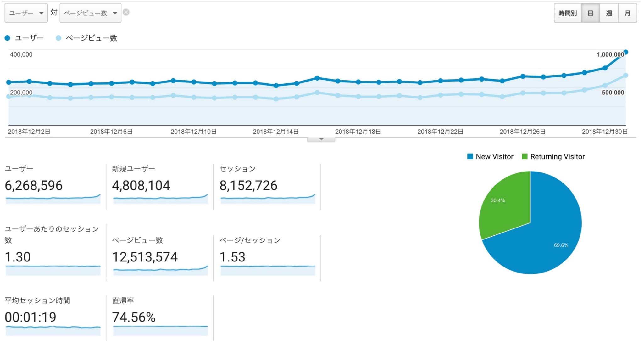Click the セッション 8,152,726 sparkline
This screenshot has width=644, height=343.
268,199
